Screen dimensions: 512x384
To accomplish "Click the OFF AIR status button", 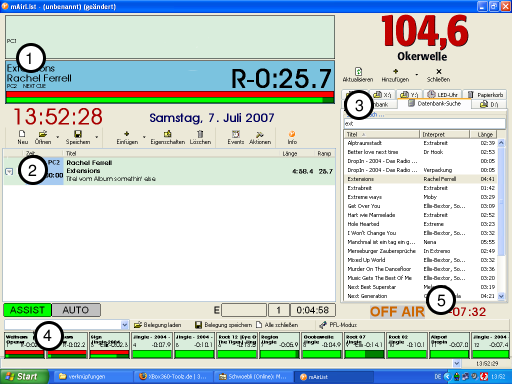I will [x=397, y=312].
